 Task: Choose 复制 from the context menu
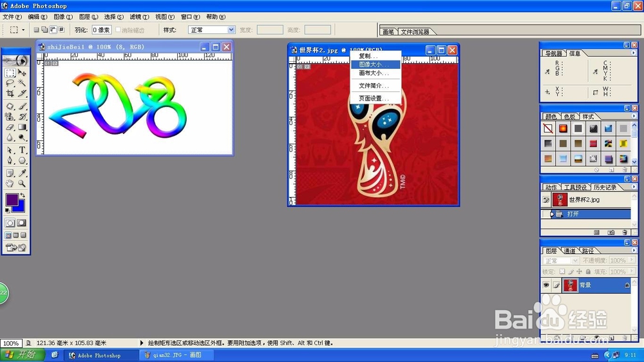(x=375, y=56)
